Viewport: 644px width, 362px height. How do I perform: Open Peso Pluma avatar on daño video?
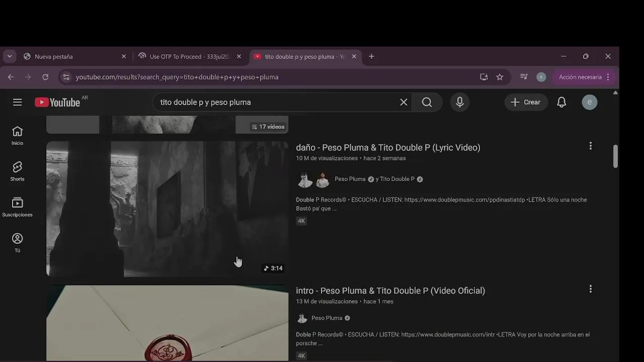point(305,179)
